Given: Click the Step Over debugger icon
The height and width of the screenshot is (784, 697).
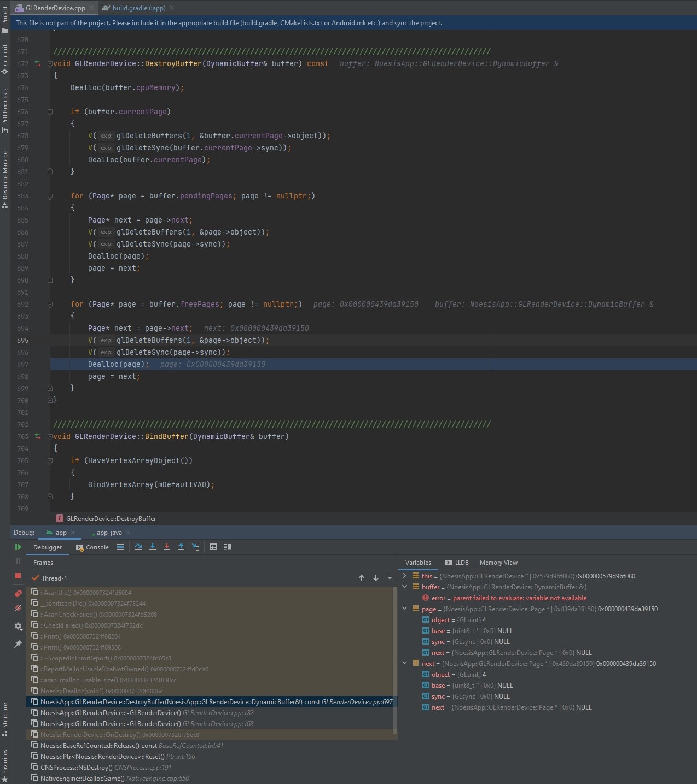Looking at the screenshot, I should click(x=138, y=547).
